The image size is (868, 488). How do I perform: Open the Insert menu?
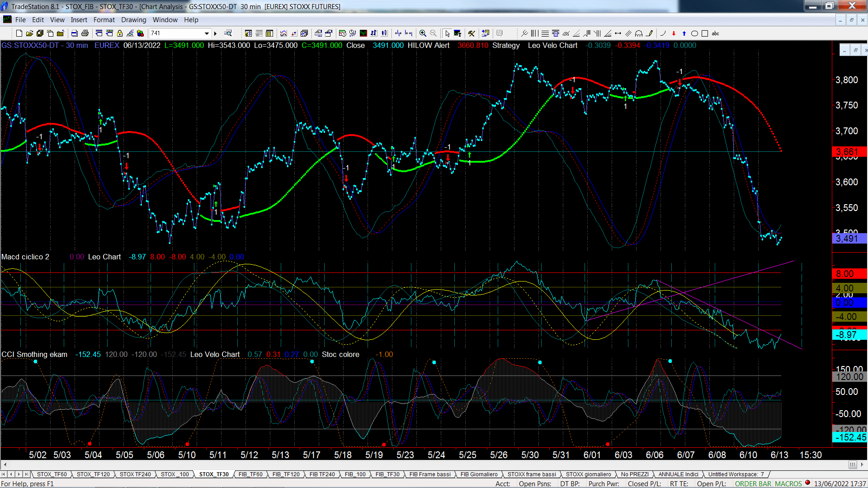point(79,20)
